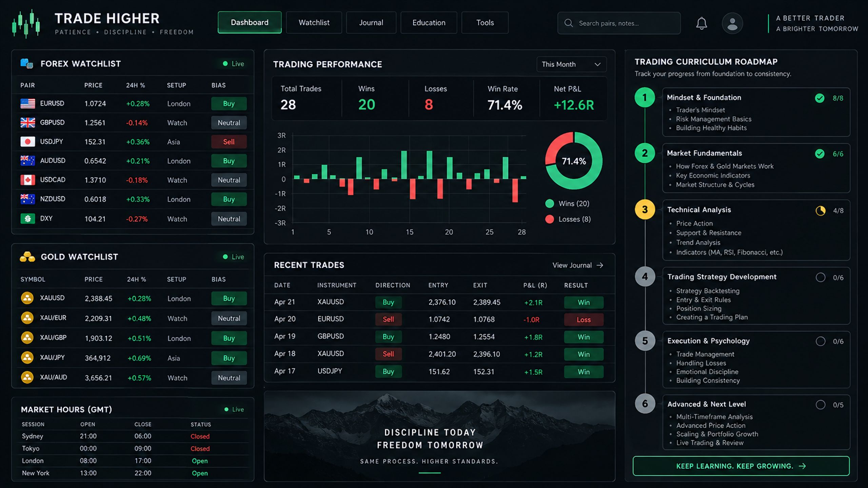Click the Net P&L +12.6R value

click(574, 105)
